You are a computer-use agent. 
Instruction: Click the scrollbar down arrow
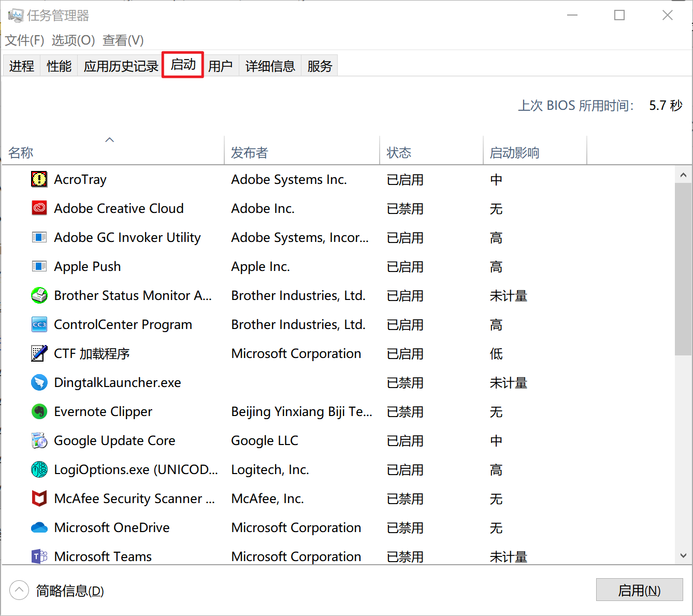683,555
